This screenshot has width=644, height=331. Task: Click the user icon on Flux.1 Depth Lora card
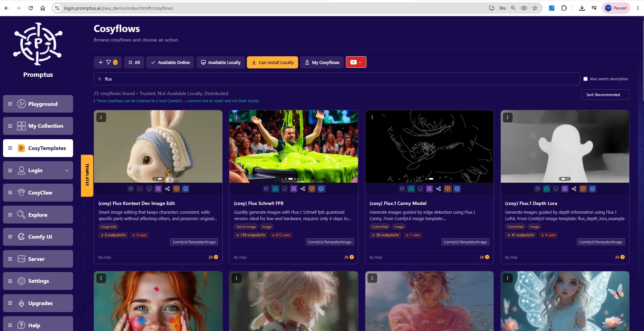tap(538, 189)
